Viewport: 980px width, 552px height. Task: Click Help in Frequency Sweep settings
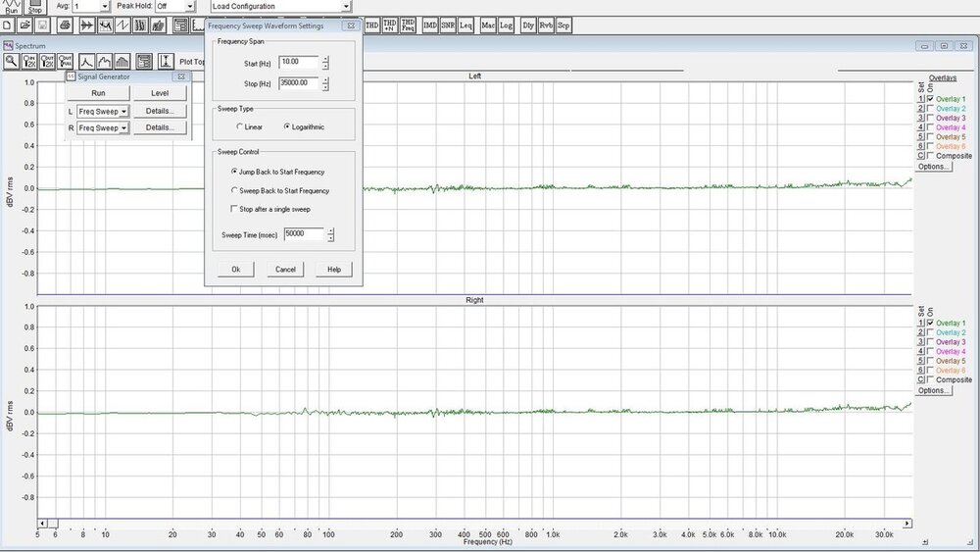pos(334,270)
